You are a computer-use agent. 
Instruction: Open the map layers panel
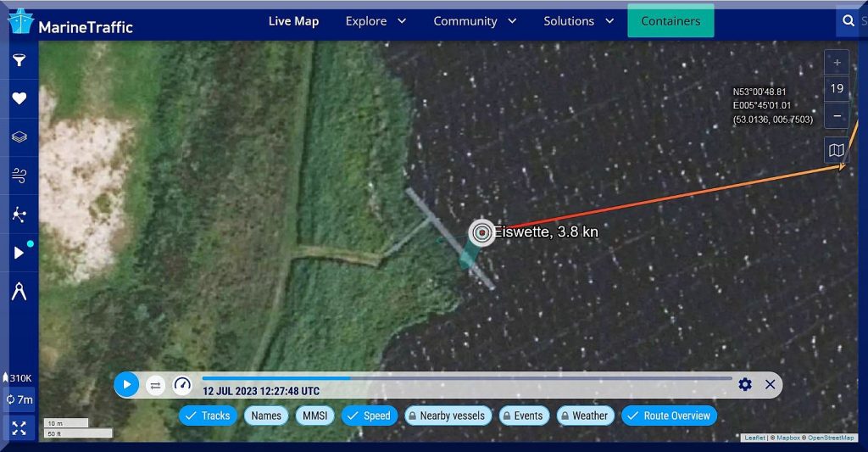click(19, 137)
